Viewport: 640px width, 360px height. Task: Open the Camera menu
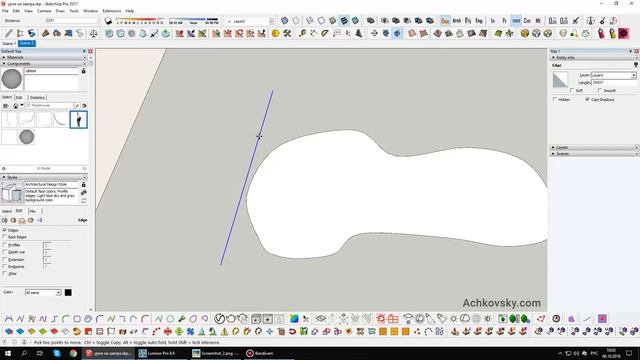pyautogui.click(x=44, y=11)
